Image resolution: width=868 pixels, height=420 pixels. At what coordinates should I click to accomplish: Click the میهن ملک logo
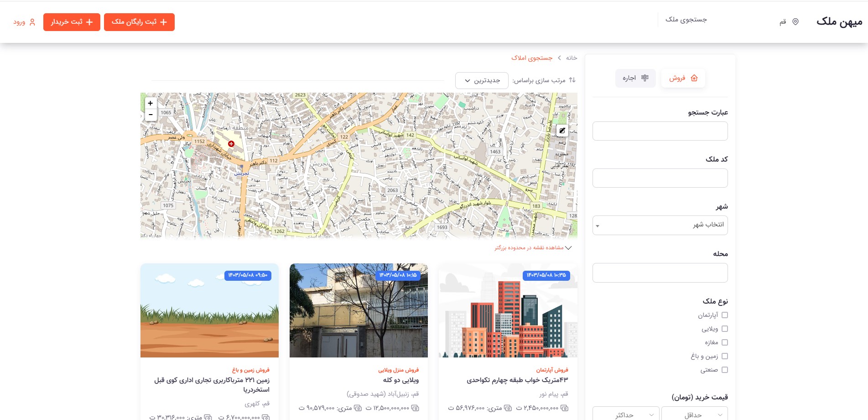(x=839, y=21)
